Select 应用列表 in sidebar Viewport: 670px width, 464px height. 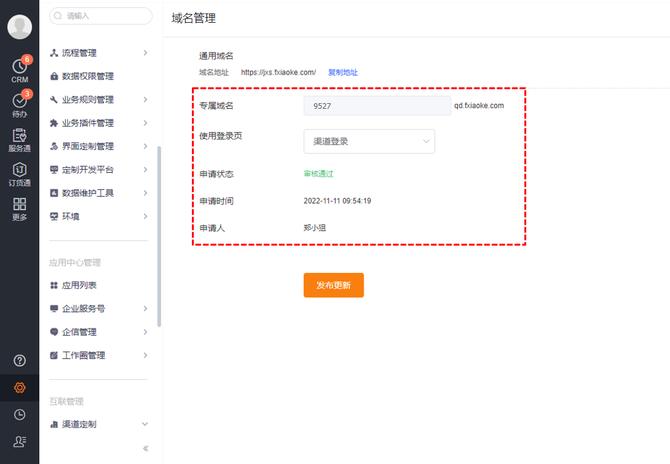click(x=79, y=285)
